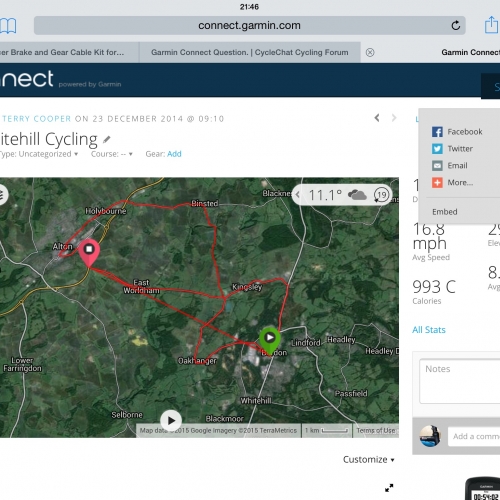500x500 pixels.
Task: Select Embed in share menu
Action: 445,212
